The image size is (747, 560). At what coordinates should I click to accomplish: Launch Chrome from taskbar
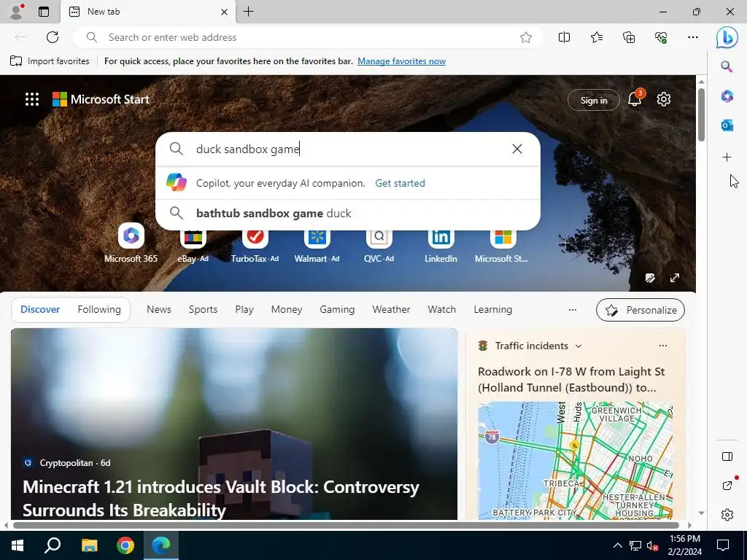pyautogui.click(x=125, y=545)
